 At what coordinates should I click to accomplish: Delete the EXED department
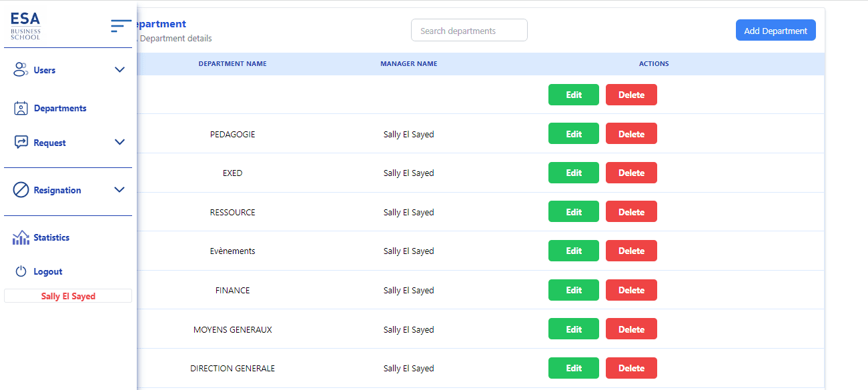click(x=630, y=172)
